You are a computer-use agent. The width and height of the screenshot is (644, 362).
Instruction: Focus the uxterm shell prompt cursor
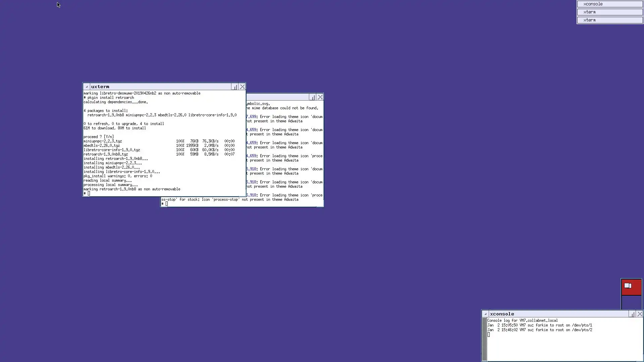coord(89,193)
